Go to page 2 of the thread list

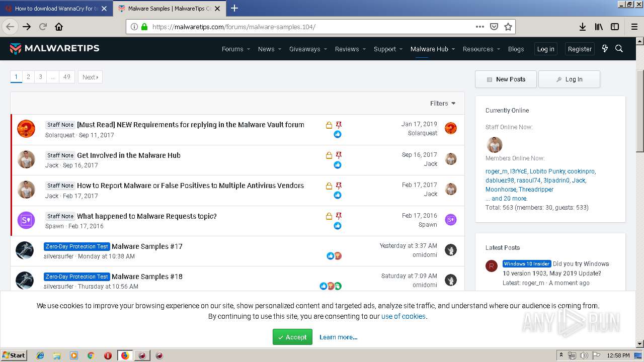click(x=28, y=77)
